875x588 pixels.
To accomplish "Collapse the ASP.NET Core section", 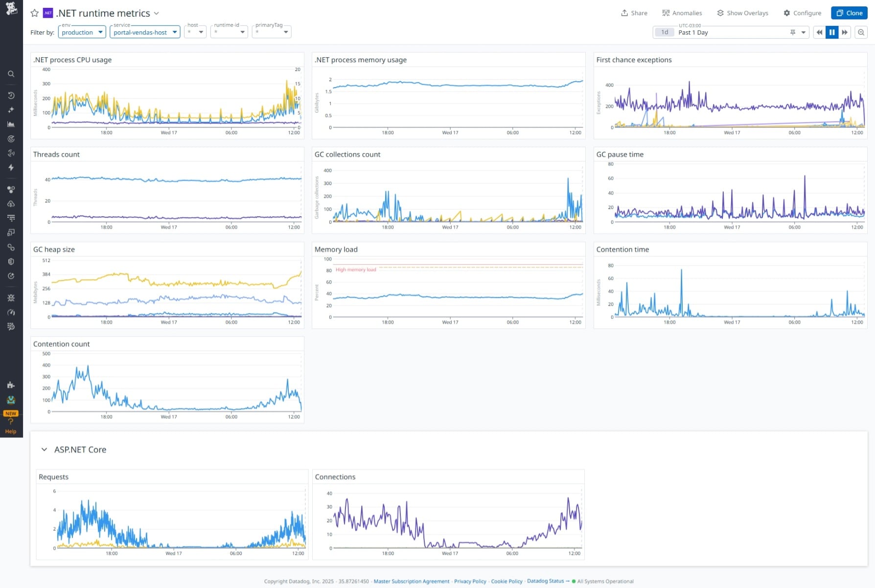I will (44, 450).
